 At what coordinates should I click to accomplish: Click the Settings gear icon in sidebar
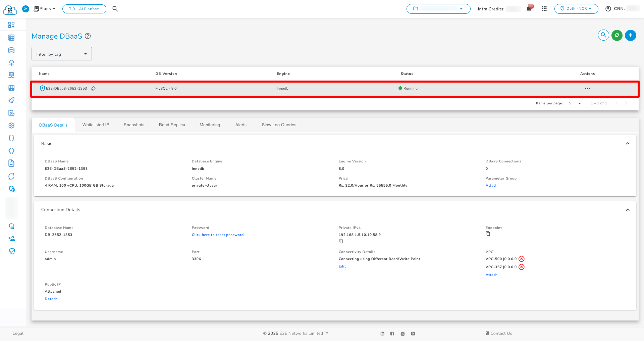click(11, 126)
